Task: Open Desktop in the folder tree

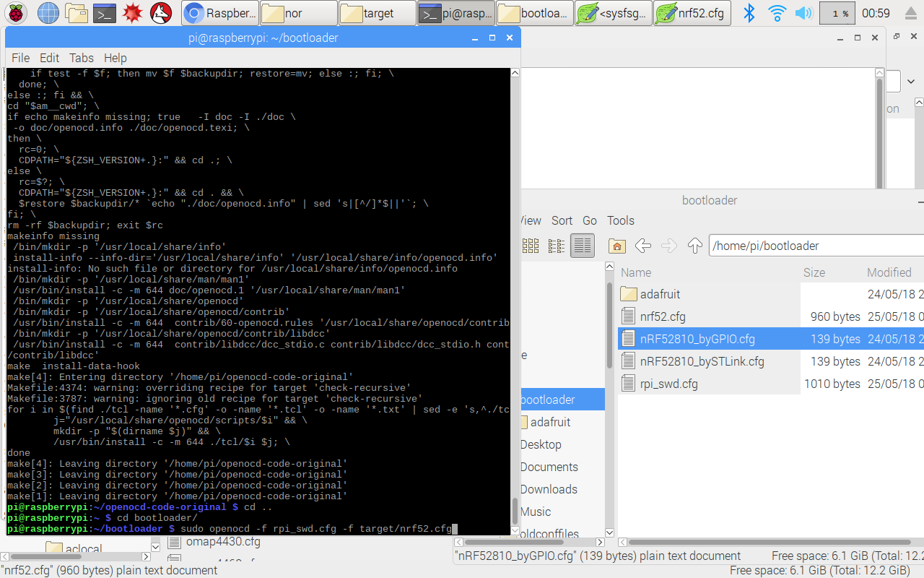Action: (x=541, y=444)
